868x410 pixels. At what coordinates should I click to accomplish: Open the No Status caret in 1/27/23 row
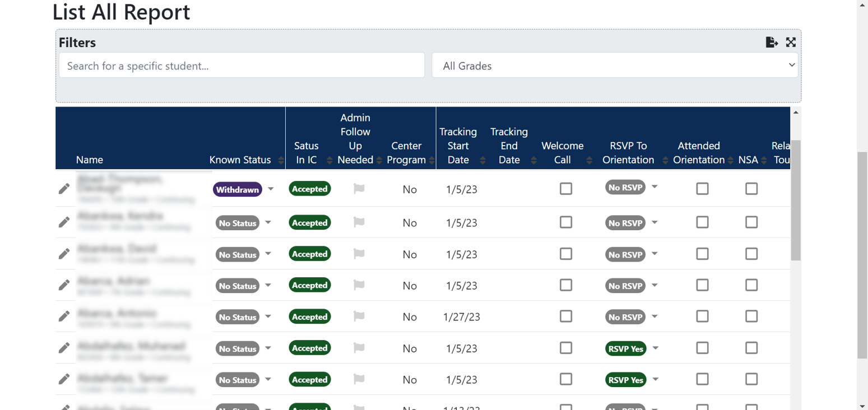click(x=268, y=316)
